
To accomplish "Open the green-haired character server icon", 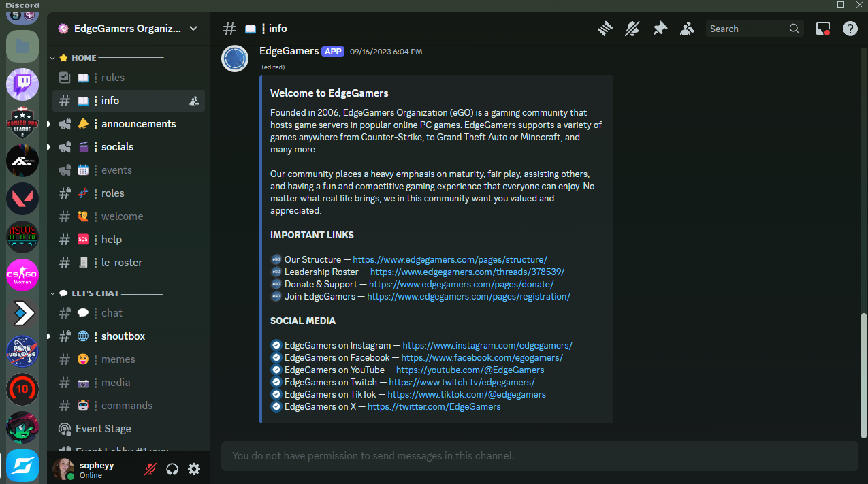I will pyautogui.click(x=22, y=427).
